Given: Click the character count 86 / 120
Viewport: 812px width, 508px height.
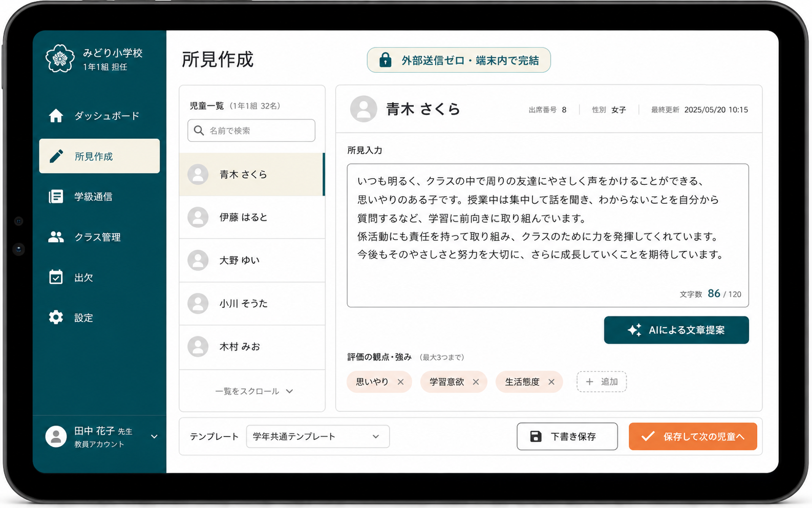Looking at the screenshot, I should click(711, 294).
